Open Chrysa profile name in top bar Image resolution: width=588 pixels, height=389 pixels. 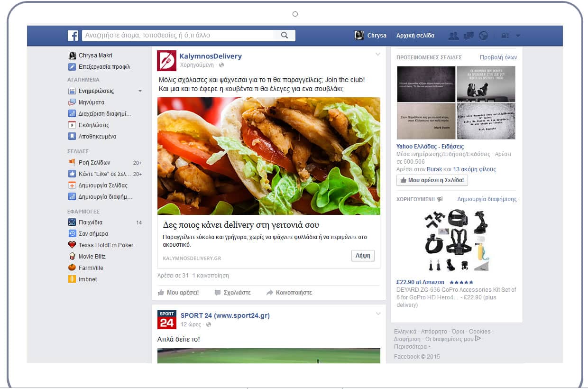click(x=377, y=36)
